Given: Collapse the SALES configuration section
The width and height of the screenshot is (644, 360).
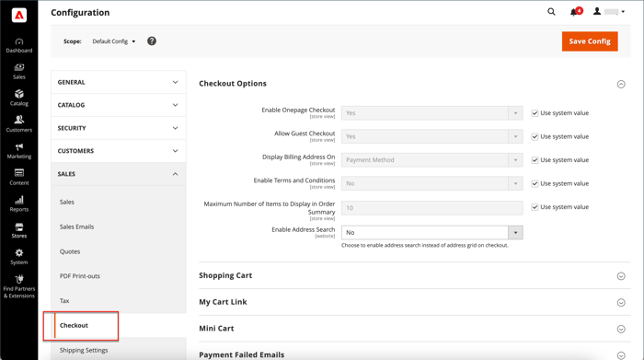Looking at the screenshot, I should tap(119, 174).
